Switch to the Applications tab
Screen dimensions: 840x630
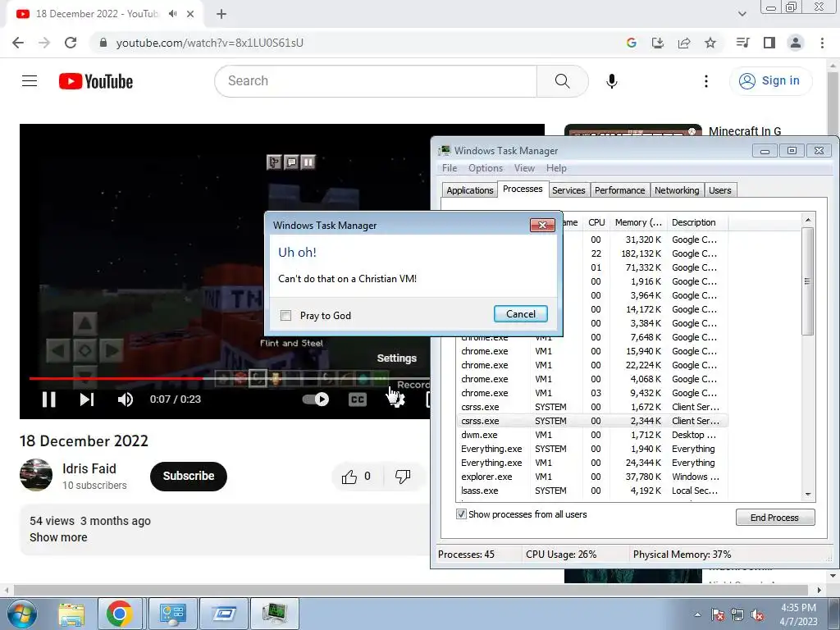point(470,190)
